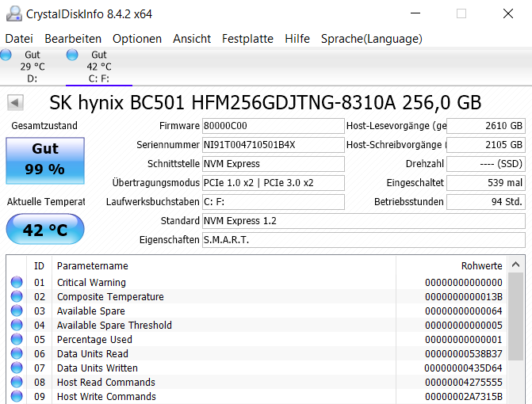The height and width of the screenshot is (404, 532).
Task: Click status orb of Available Spare row
Action: [x=17, y=311]
